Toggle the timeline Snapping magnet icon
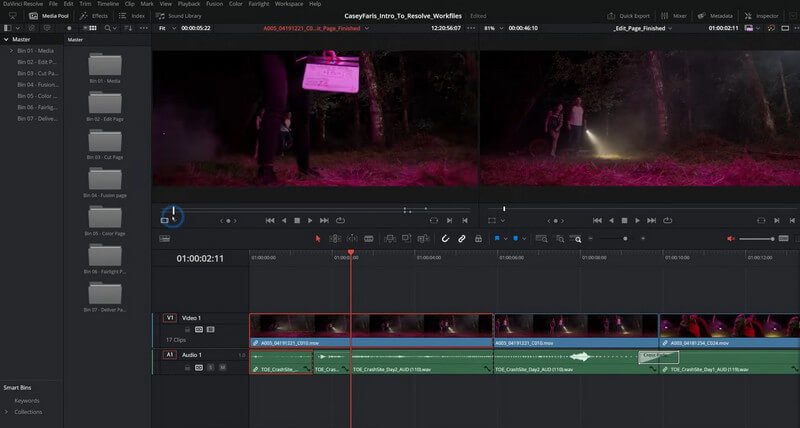Image resolution: width=800 pixels, height=428 pixels. [x=445, y=239]
